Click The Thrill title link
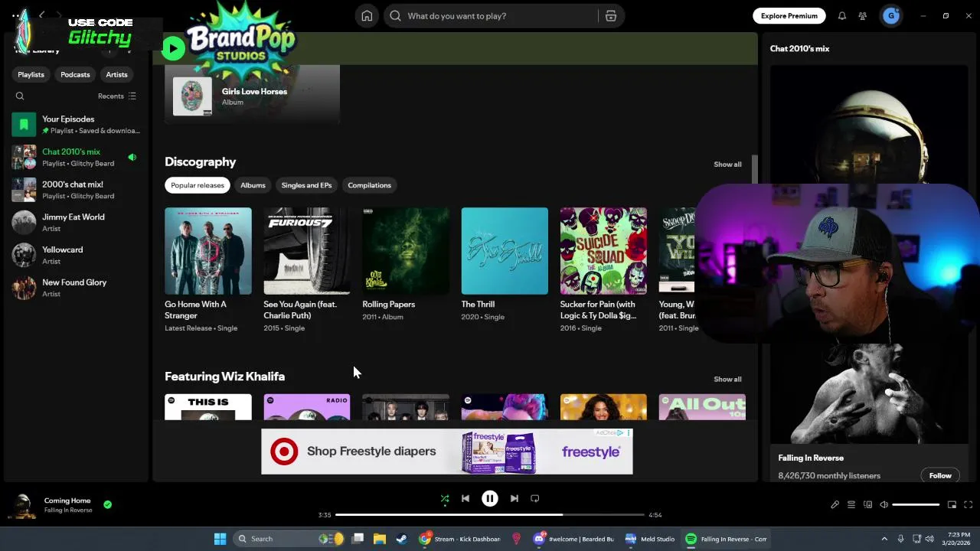The image size is (980, 551). [478, 305]
